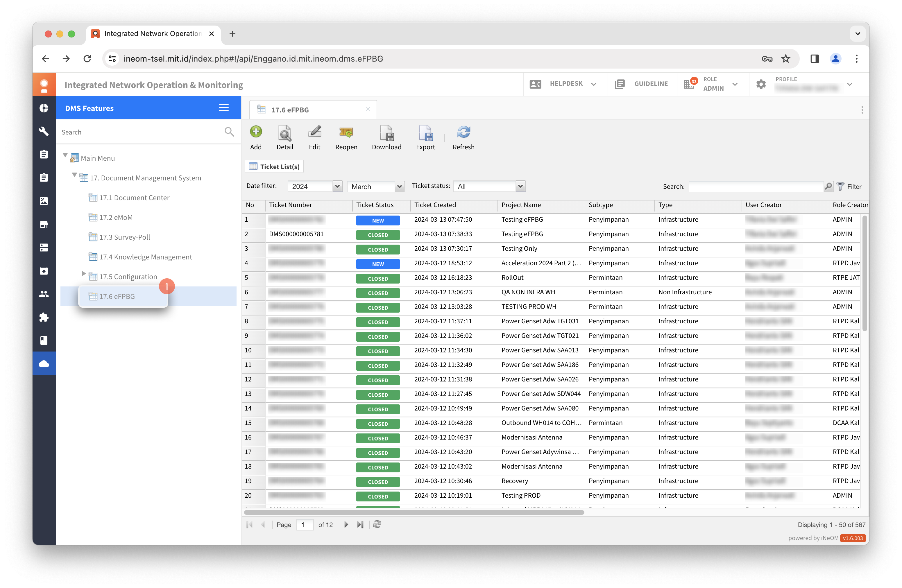Click the Ticket Status column header
This screenshot has height=588, width=902.
click(381, 205)
